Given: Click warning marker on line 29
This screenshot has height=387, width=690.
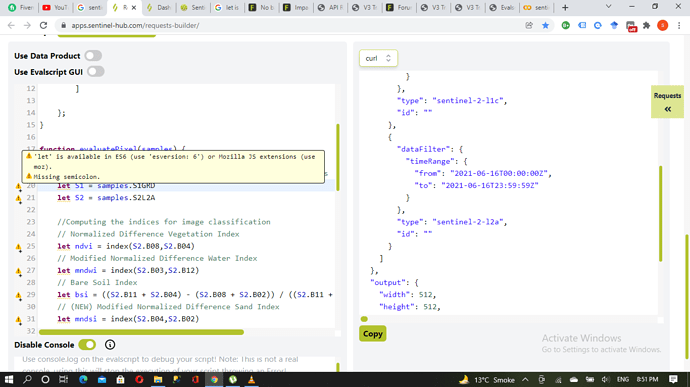Looking at the screenshot, I should (18, 295).
